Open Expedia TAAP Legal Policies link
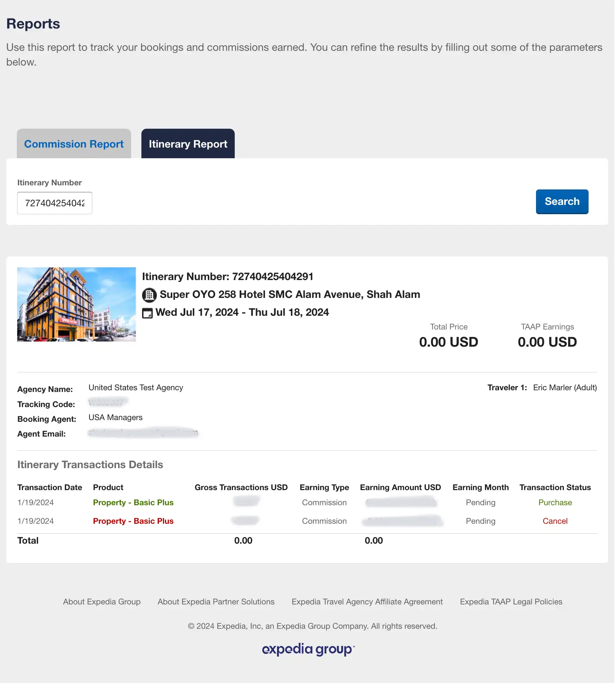This screenshot has width=616, height=683. pyautogui.click(x=511, y=602)
